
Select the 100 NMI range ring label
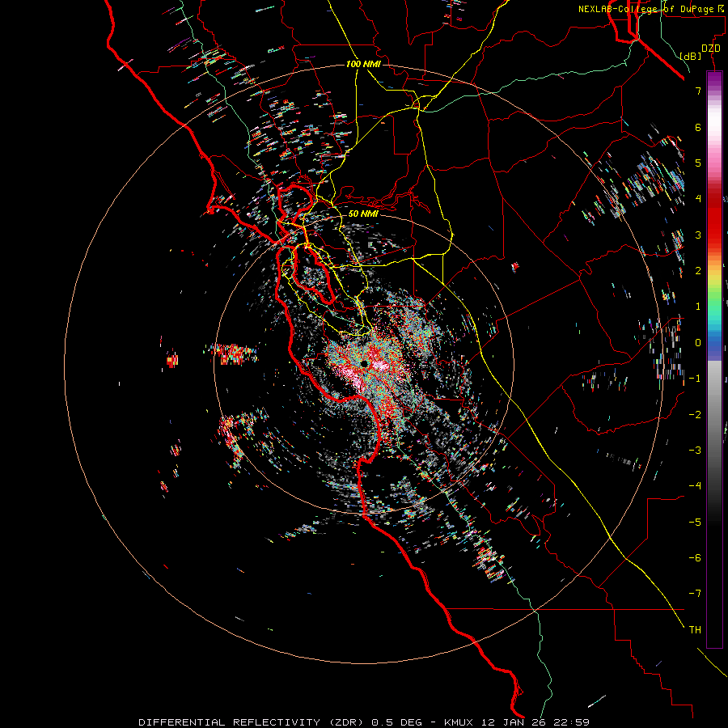pos(363,64)
